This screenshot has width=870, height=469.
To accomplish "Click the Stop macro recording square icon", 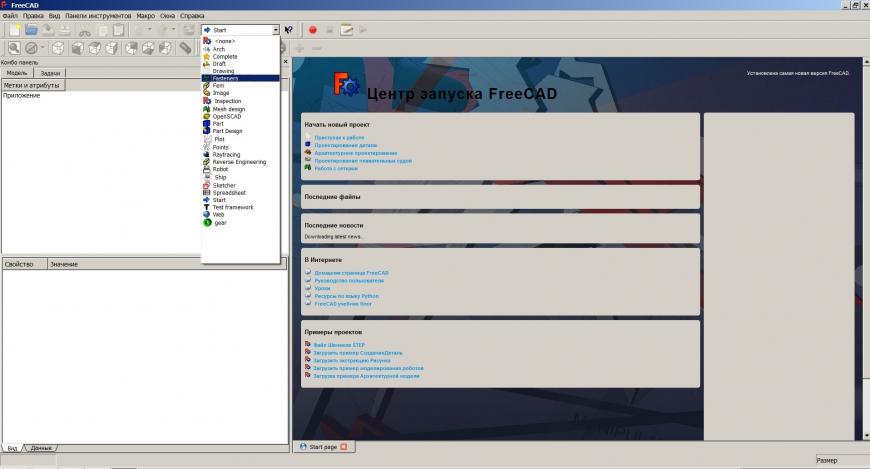I will pos(330,30).
